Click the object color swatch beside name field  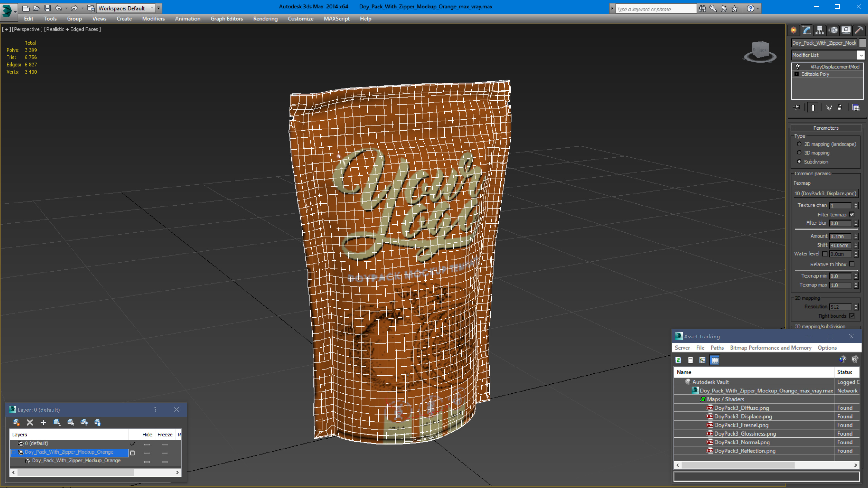pyautogui.click(x=862, y=43)
